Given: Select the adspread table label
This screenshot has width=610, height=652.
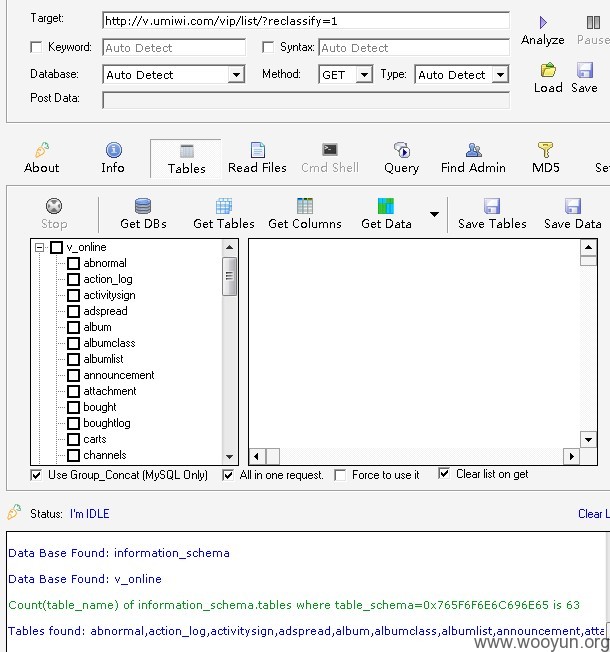Looking at the screenshot, I should click(x=105, y=311).
